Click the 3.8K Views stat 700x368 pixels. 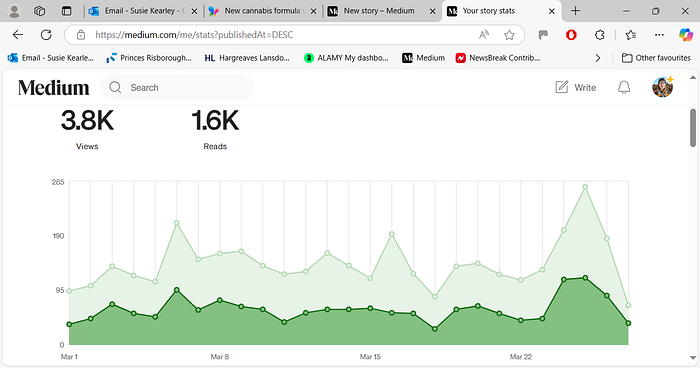pyautogui.click(x=87, y=130)
